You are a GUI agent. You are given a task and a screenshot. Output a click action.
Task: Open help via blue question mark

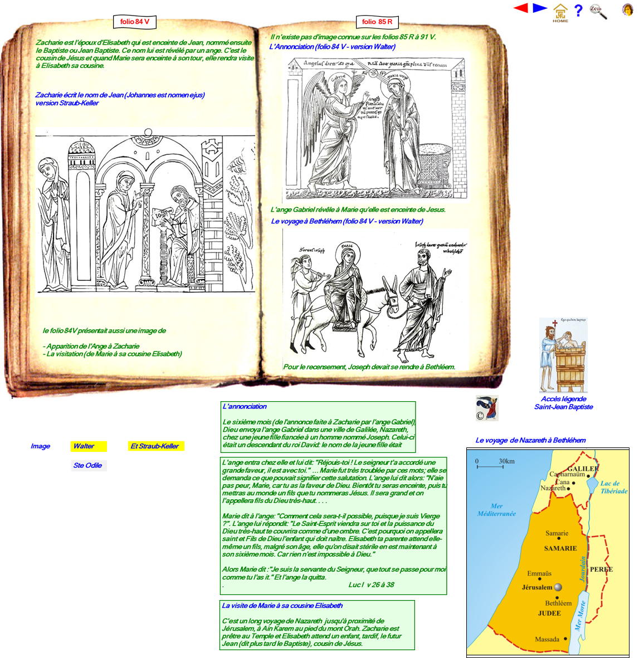(x=579, y=10)
